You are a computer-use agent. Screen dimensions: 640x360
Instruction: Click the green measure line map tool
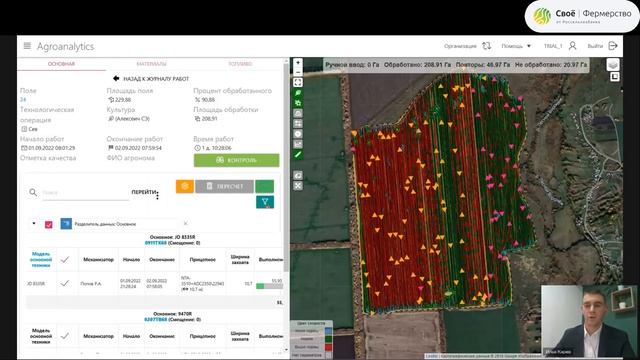tap(298, 154)
